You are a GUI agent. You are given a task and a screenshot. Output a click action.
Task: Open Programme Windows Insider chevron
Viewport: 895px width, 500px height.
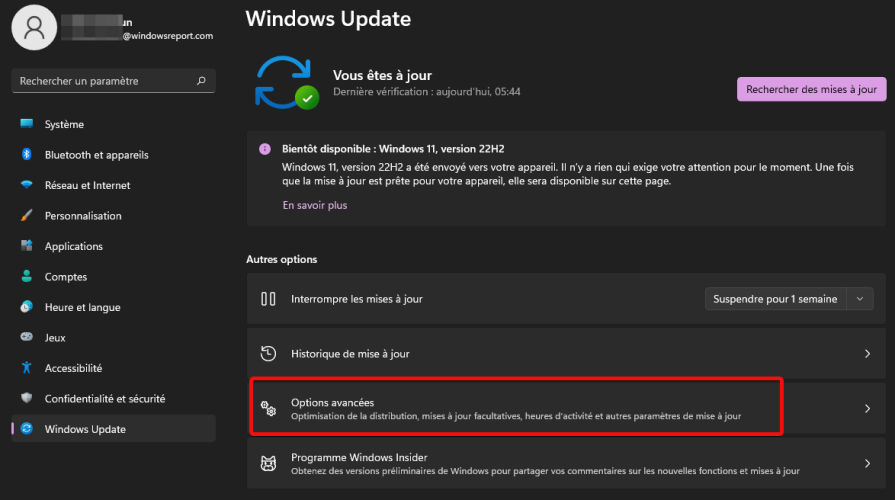pyautogui.click(x=867, y=463)
